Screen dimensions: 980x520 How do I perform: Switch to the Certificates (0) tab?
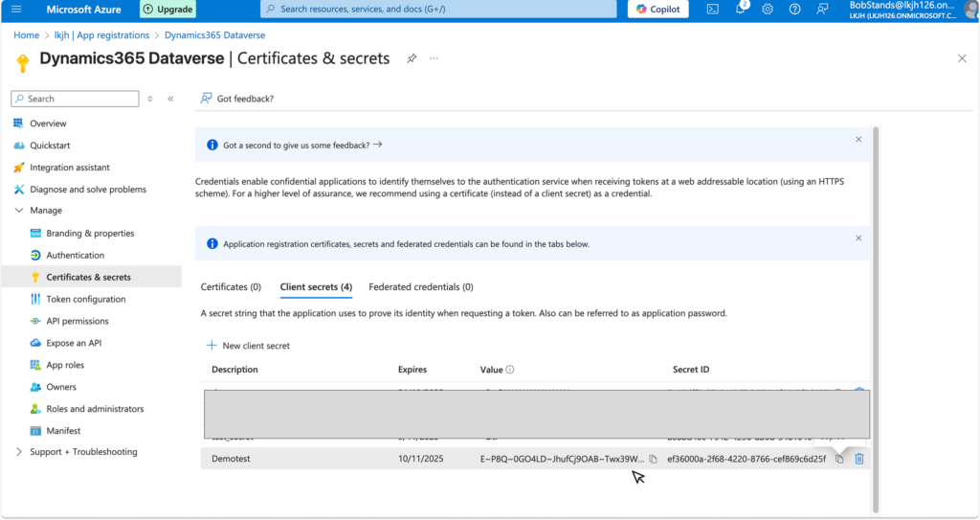click(231, 286)
